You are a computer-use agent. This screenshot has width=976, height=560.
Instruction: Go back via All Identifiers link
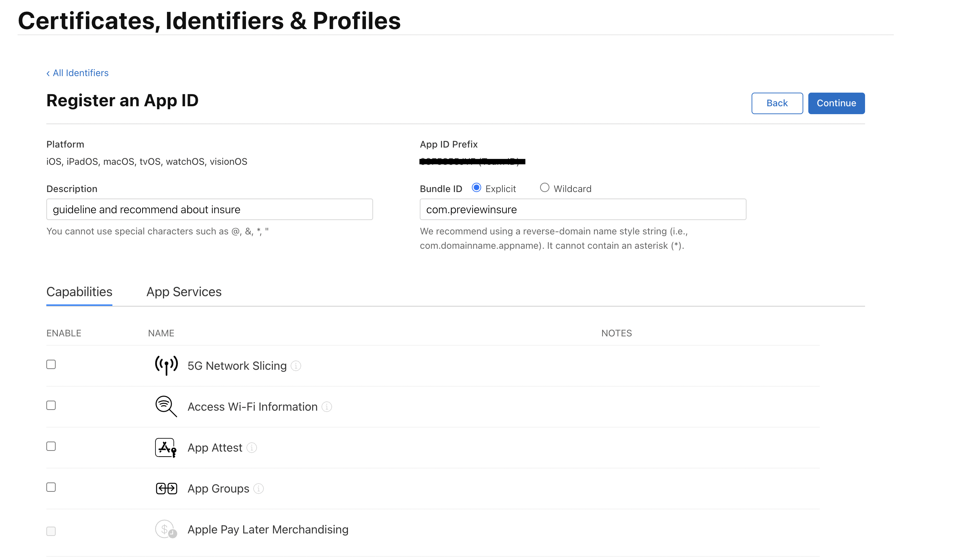77,73
